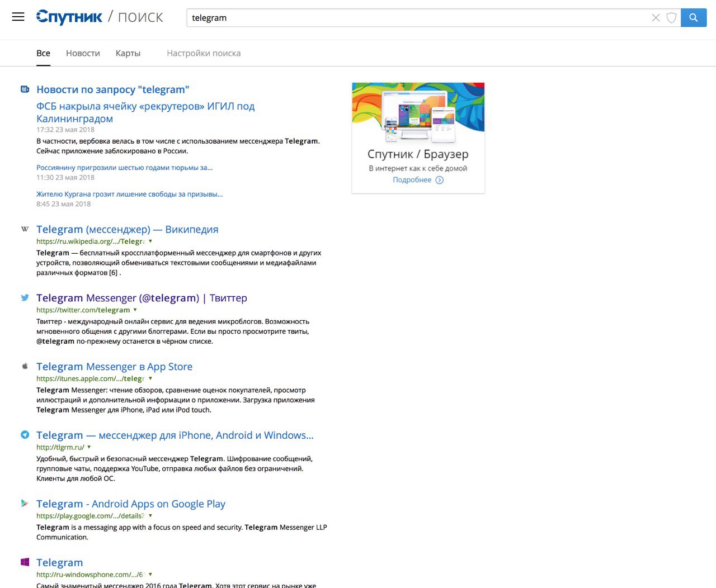This screenshot has width=716, height=588.
Task: Open Telegram - Android Apps on Google Play
Action: click(x=131, y=504)
